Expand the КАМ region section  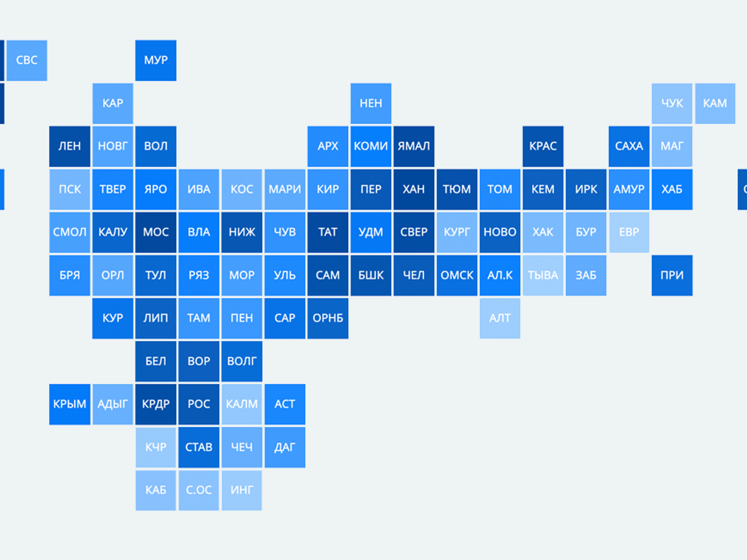[x=716, y=103]
